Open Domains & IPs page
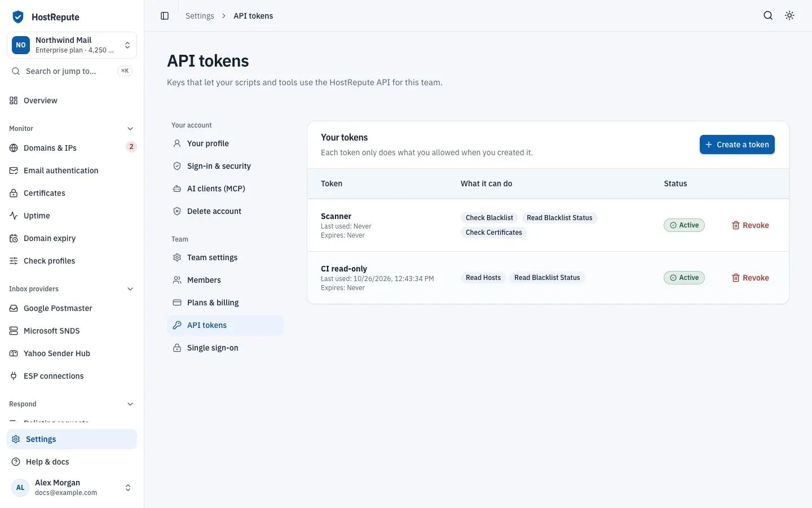Image resolution: width=812 pixels, height=508 pixels. pos(72,148)
